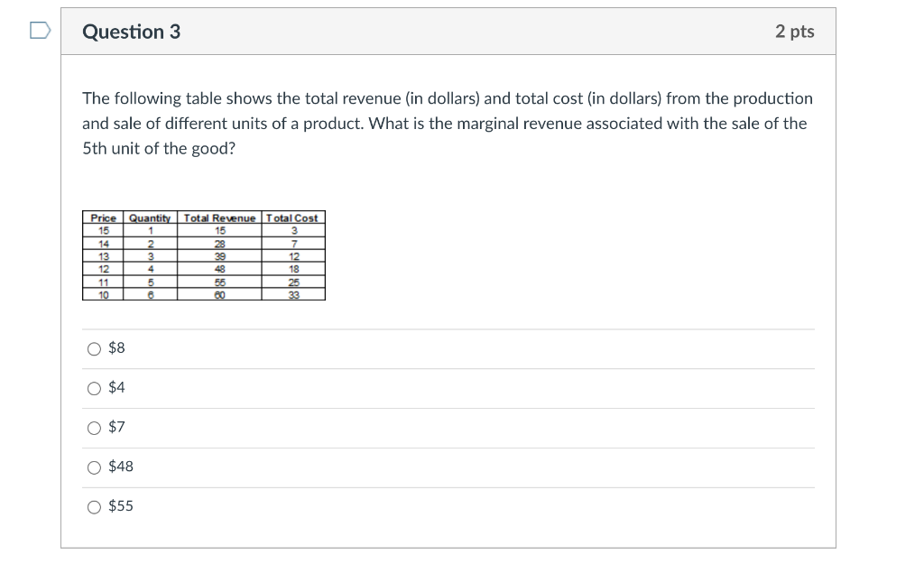Click the Quantity column header
This screenshot has width=924, height=564.
150,218
